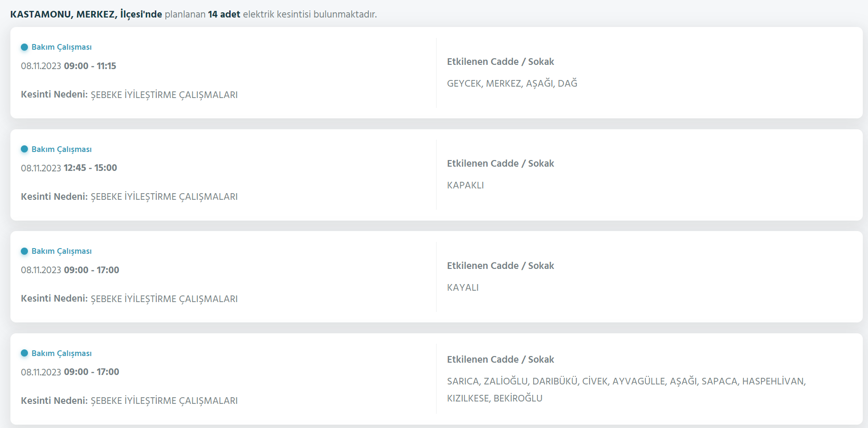Click the Etkilenen Cadde / Sokak heading above KAPAKLI
The image size is (868, 428).
pos(501,163)
